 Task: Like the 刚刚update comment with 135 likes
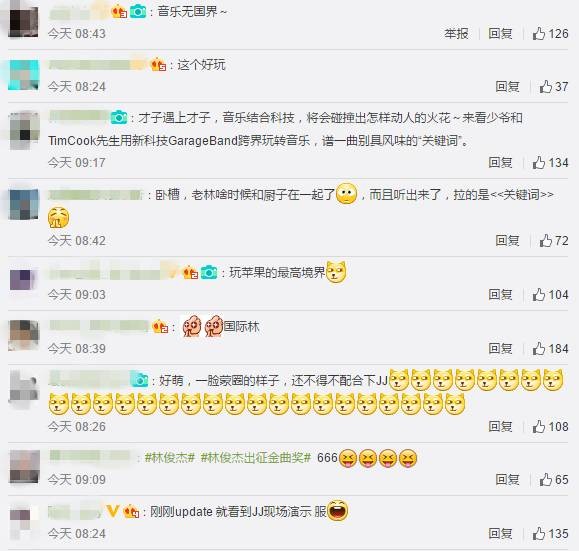click(539, 534)
